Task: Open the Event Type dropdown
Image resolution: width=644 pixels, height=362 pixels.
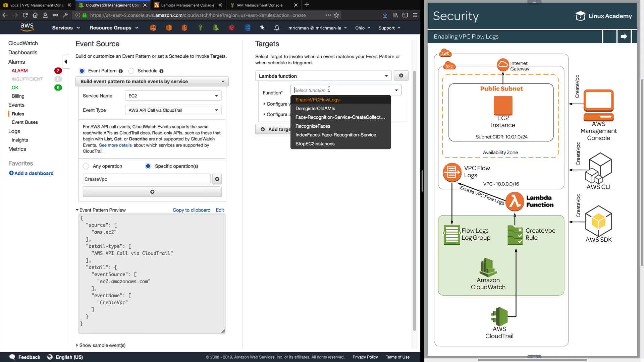Action: pos(173,110)
